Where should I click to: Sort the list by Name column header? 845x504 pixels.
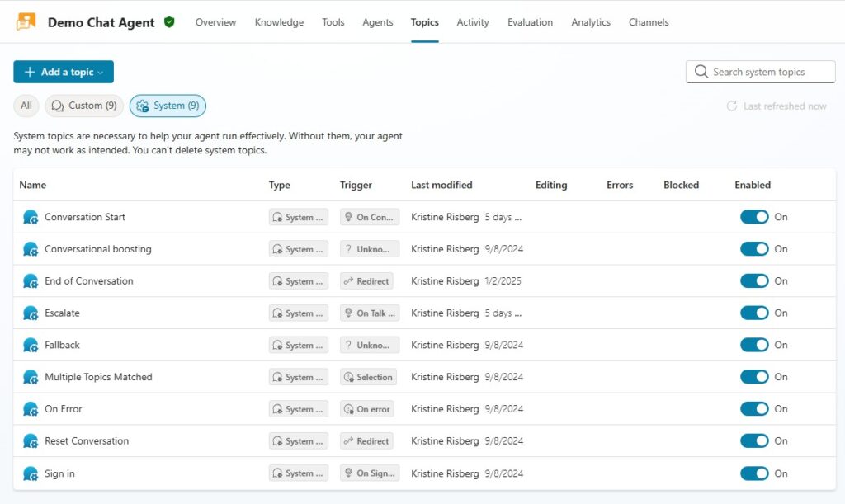[33, 186]
